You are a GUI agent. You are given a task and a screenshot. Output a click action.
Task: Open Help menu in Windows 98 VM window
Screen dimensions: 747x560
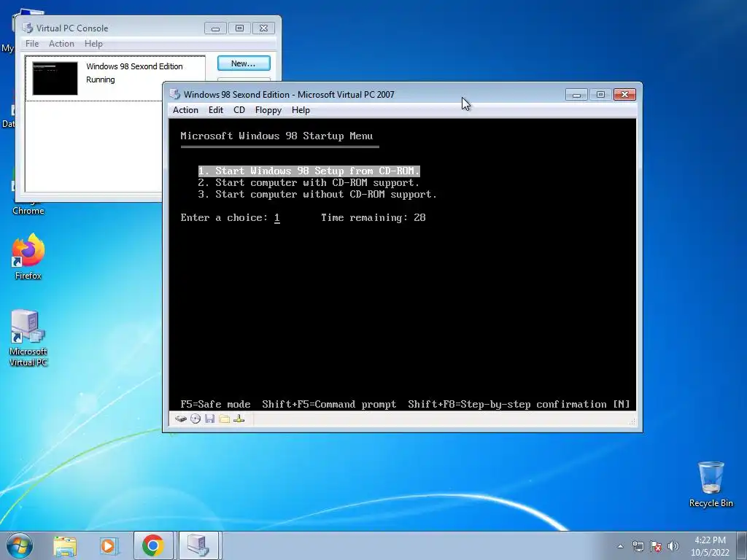click(301, 110)
